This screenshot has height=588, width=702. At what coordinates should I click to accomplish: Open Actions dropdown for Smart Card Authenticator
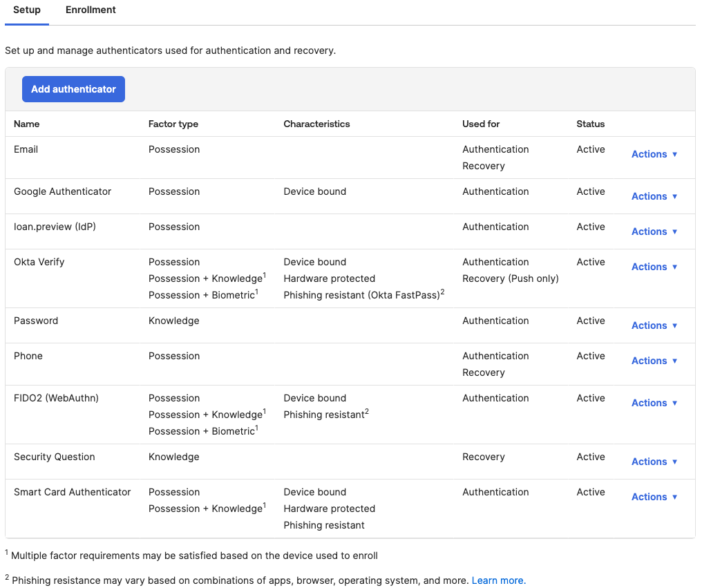654,497
